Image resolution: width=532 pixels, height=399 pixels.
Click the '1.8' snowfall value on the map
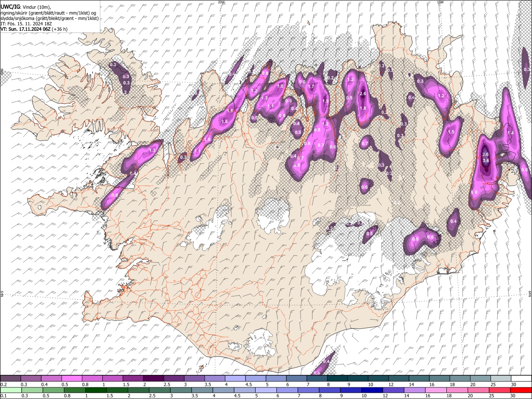(x=363, y=108)
